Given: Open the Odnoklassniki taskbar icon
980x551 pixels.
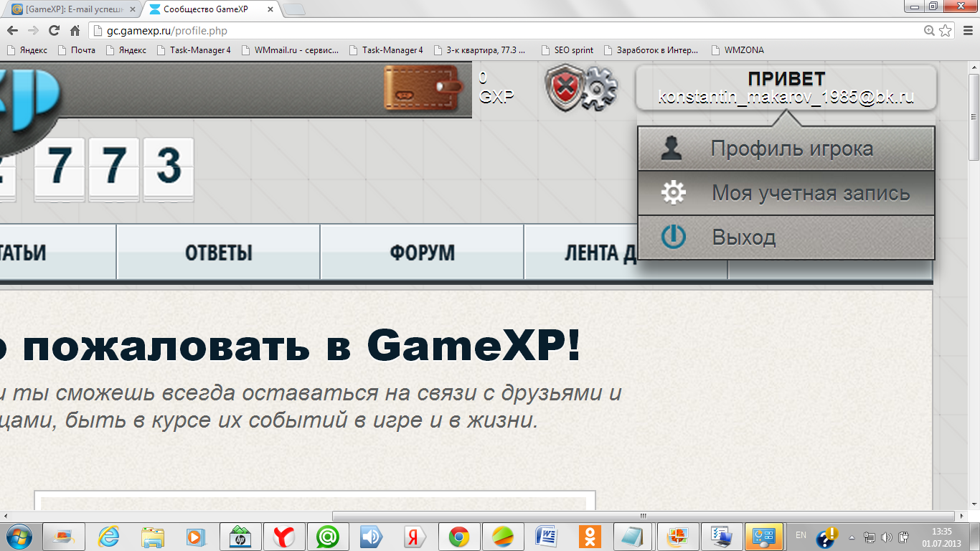Looking at the screenshot, I should pos(590,537).
